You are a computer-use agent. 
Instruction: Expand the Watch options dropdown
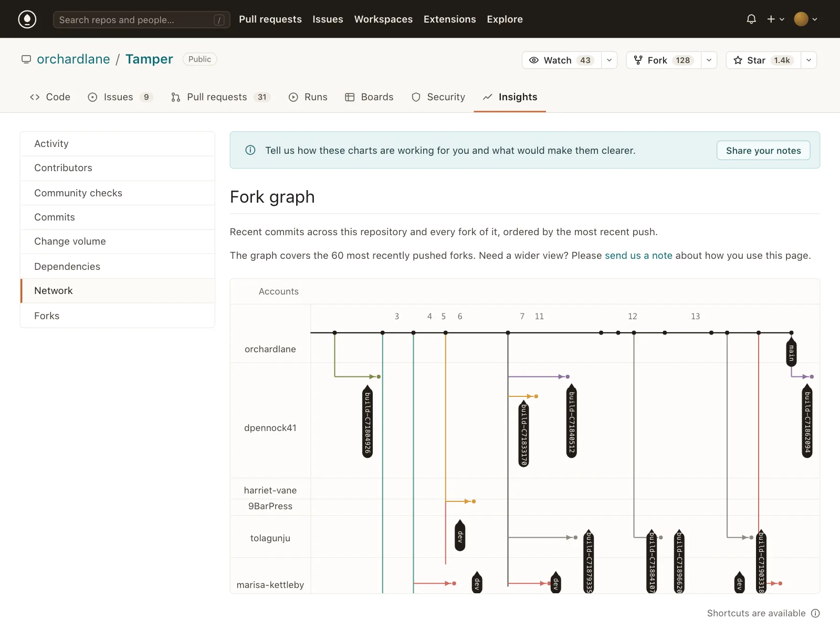(x=609, y=60)
